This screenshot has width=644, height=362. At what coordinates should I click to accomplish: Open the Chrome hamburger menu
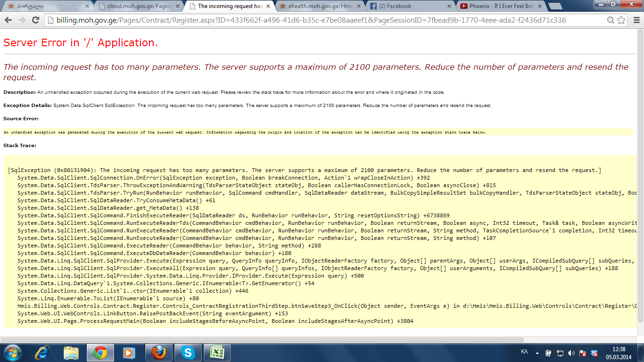tap(635, 20)
